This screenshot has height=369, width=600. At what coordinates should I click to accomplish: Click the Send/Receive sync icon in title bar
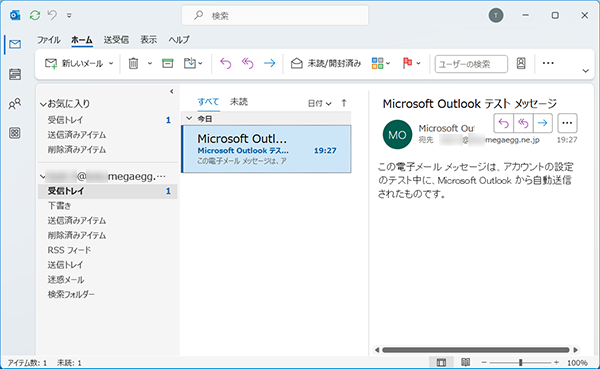35,15
